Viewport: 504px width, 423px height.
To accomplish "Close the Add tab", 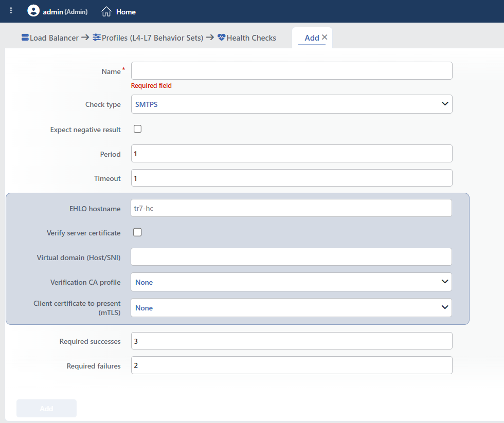I will [x=325, y=37].
